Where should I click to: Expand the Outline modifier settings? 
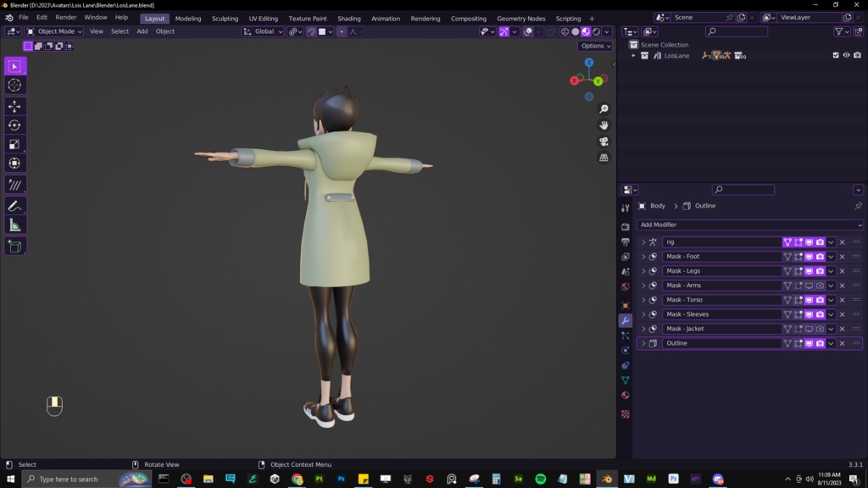tap(643, 343)
